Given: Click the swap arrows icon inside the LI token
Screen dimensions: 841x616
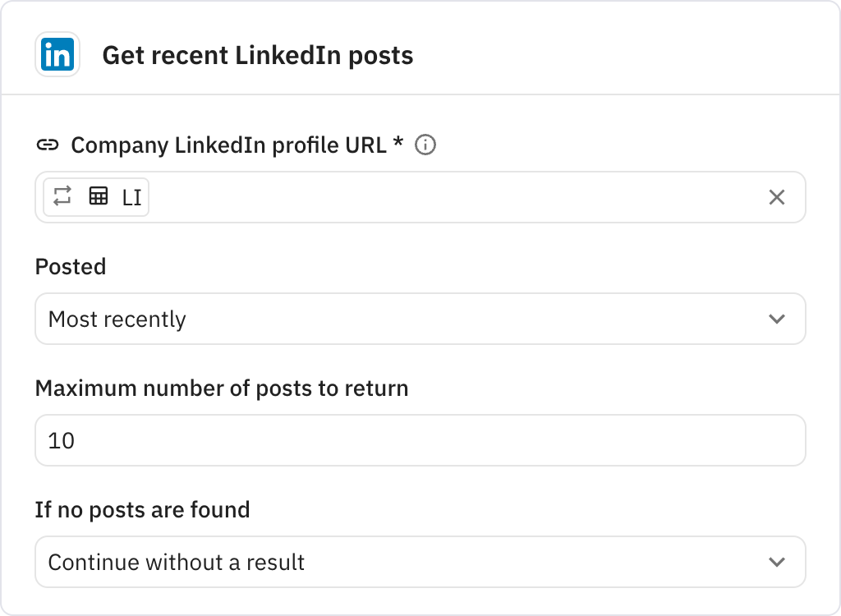Looking at the screenshot, I should tap(62, 197).
